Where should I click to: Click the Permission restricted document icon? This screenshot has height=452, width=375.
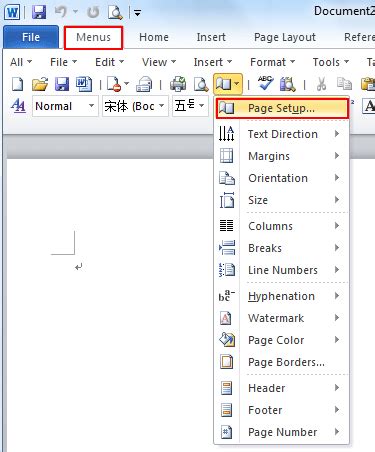click(x=114, y=84)
